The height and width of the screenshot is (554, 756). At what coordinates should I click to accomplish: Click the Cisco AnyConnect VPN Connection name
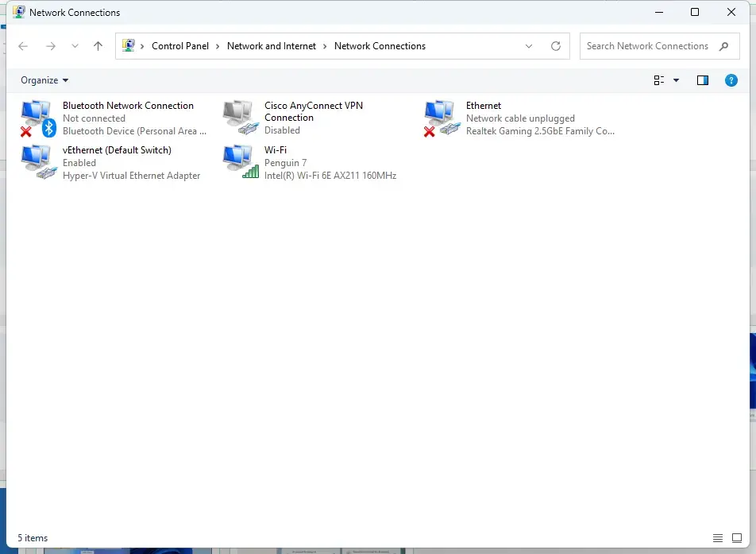coord(314,111)
